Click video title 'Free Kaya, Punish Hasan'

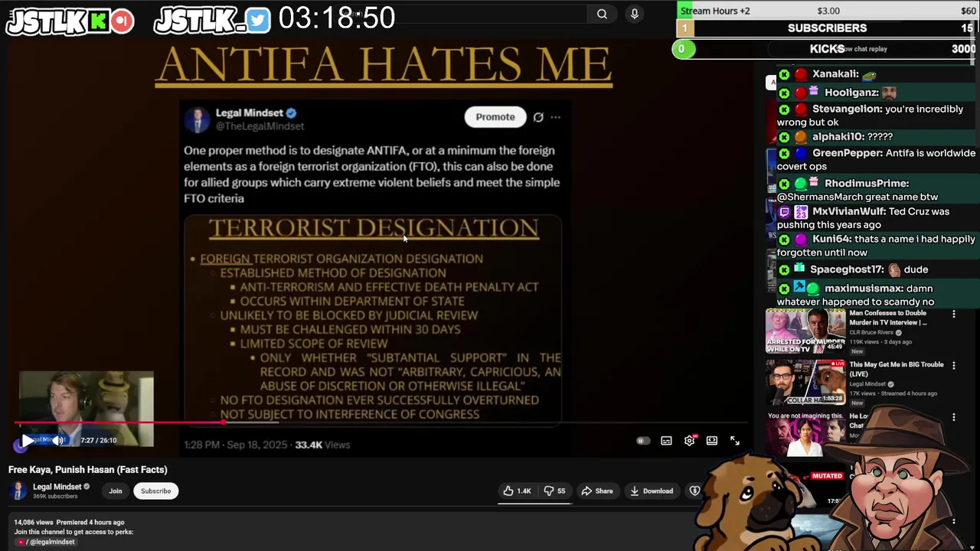88,470
